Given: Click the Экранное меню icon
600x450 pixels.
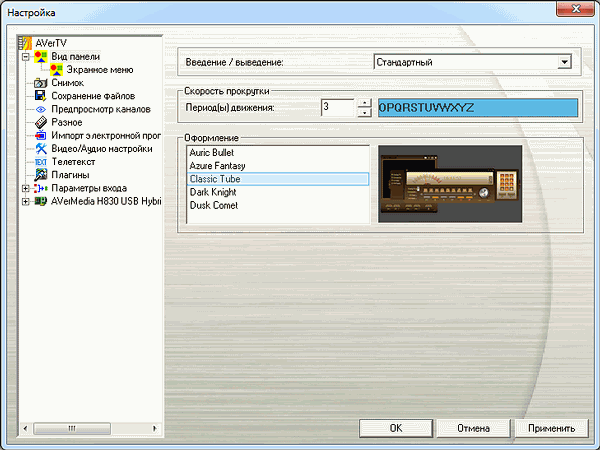Looking at the screenshot, I should click(56, 70).
